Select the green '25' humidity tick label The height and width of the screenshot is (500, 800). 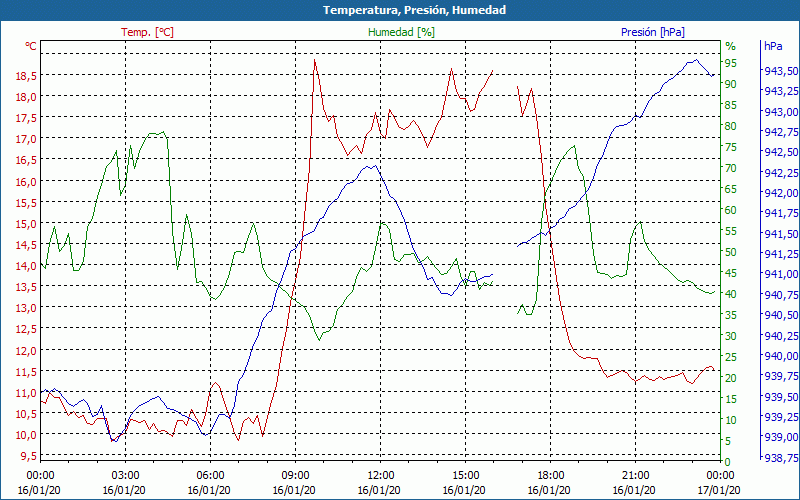[731, 357]
